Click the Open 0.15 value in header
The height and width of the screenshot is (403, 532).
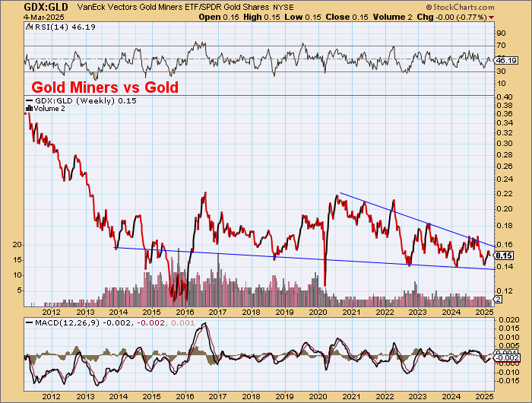219,17
